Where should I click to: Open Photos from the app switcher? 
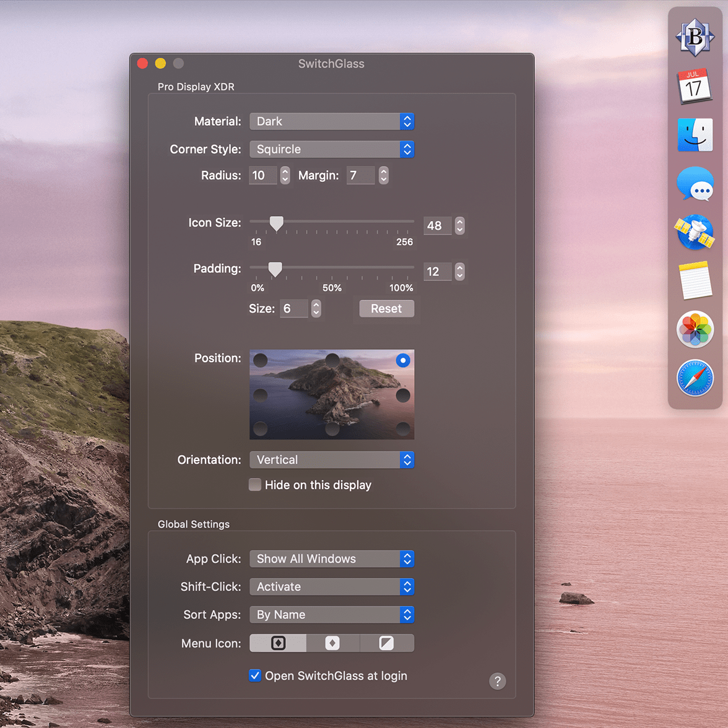click(695, 329)
